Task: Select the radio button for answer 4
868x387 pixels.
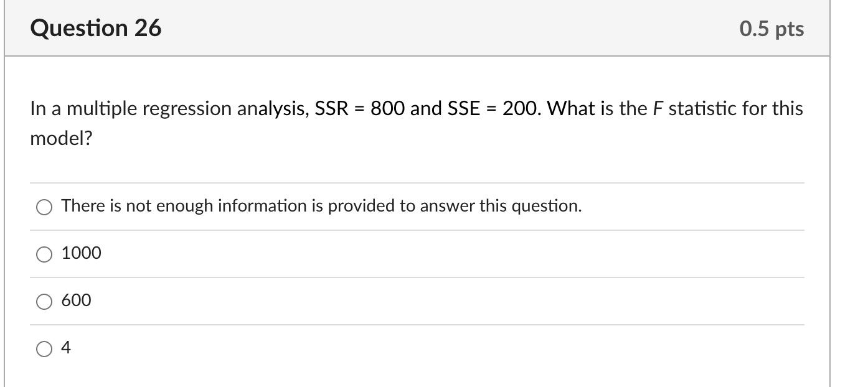Action: 43,348
